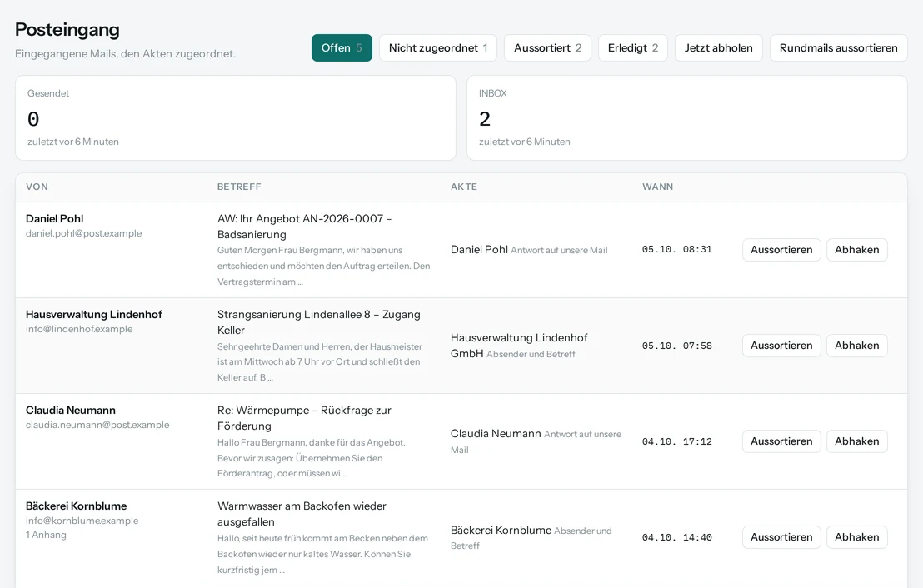The image size is (923, 588).
Task: Click preview text starting Sehr geehrte Damen
Action: coord(320,362)
